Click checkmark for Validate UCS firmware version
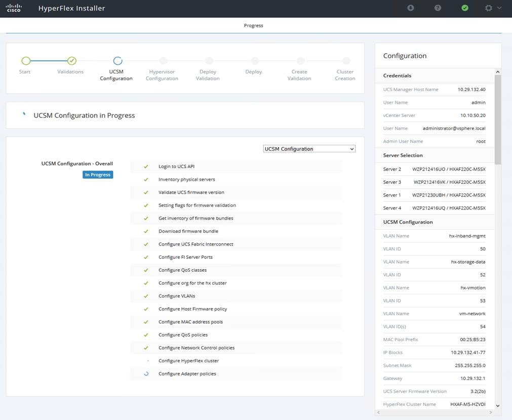Image resolution: width=512 pixels, height=420 pixels. click(146, 192)
